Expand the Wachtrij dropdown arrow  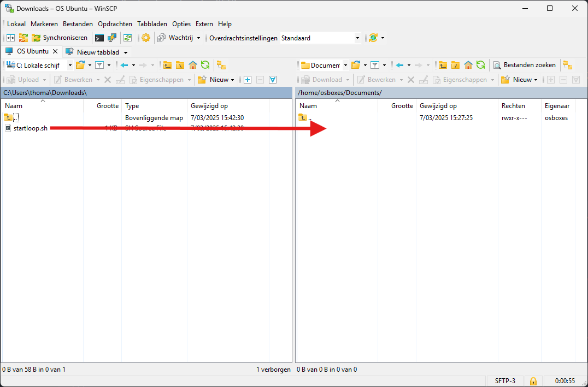point(198,38)
